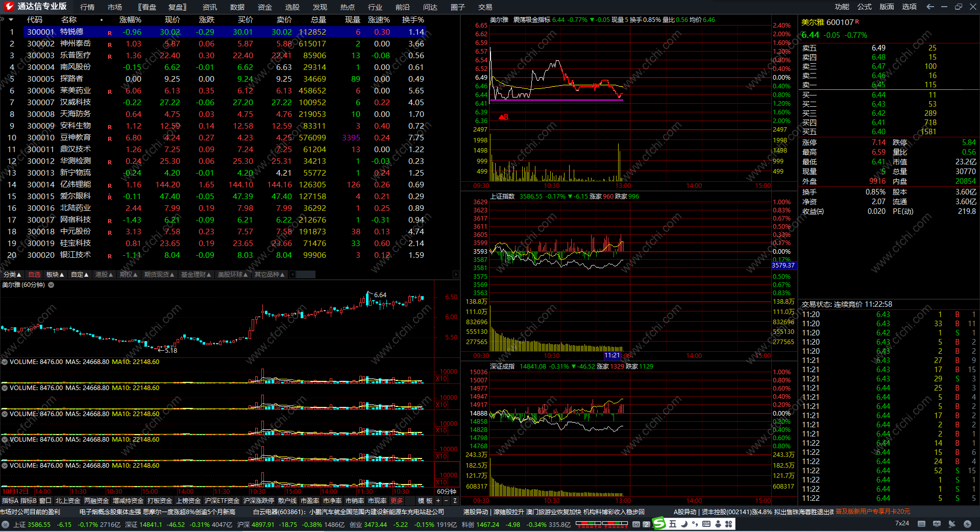Viewport: 980px width, 532px height.
Task: Click the back arrow in title bar
Action: point(930,7)
